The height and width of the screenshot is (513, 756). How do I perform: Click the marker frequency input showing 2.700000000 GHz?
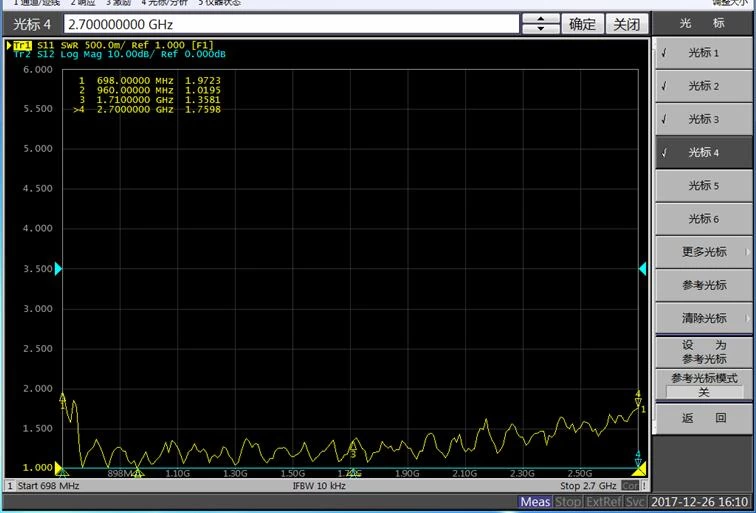[292, 24]
